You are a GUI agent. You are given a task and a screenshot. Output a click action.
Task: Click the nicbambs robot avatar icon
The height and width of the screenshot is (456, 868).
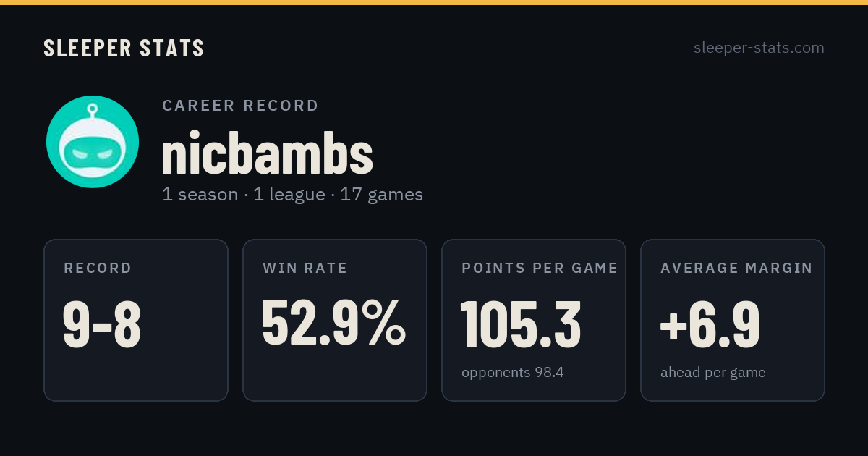pyautogui.click(x=93, y=142)
